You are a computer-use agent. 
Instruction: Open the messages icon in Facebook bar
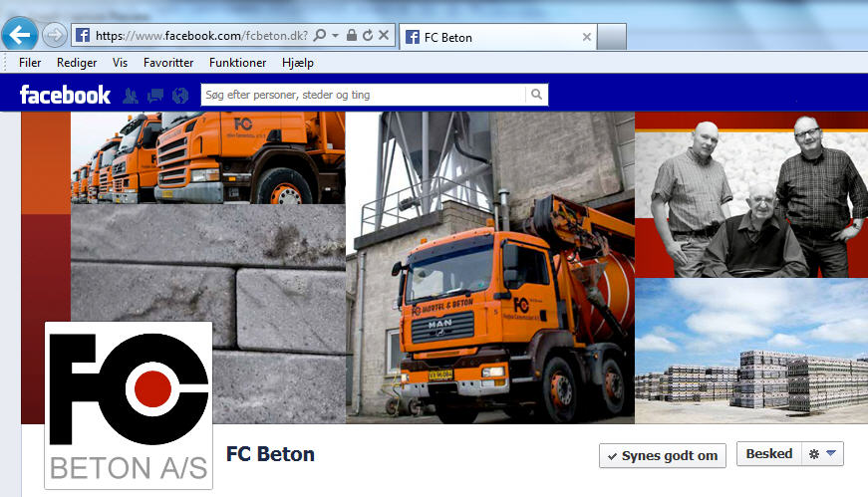155,96
